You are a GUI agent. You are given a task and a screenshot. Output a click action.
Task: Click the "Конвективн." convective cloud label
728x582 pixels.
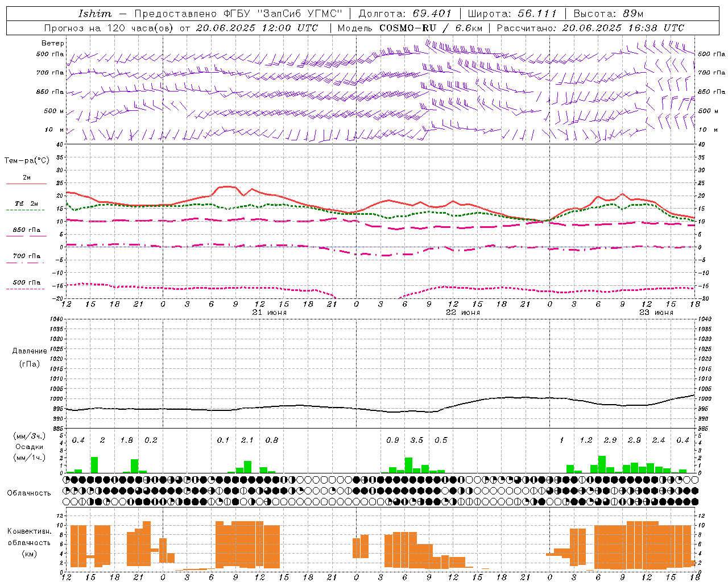(x=29, y=531)
